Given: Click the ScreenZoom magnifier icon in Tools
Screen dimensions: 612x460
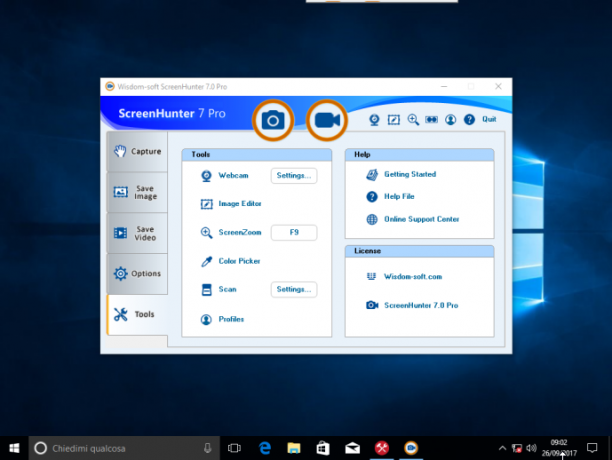Looking at the screenshot, I should pos(206,233).
